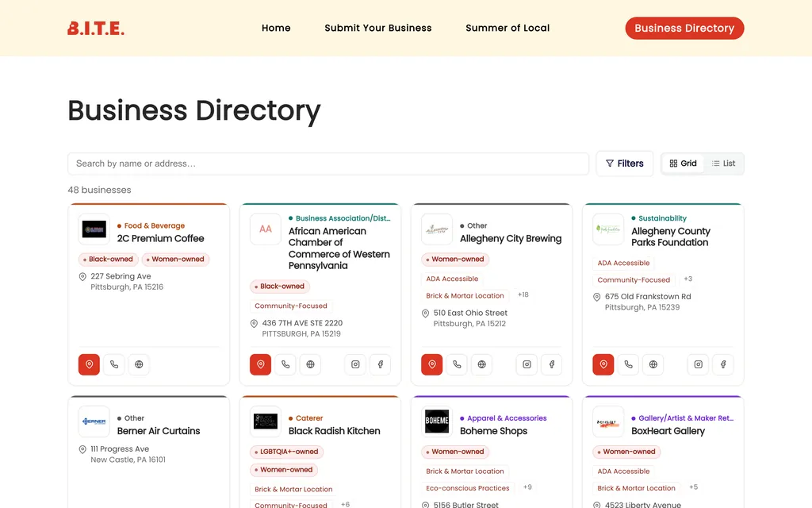Click Black-owned tag on 2C Premium Coffee
The width and height of the screenshot is (812, 508).
[108, 260]
